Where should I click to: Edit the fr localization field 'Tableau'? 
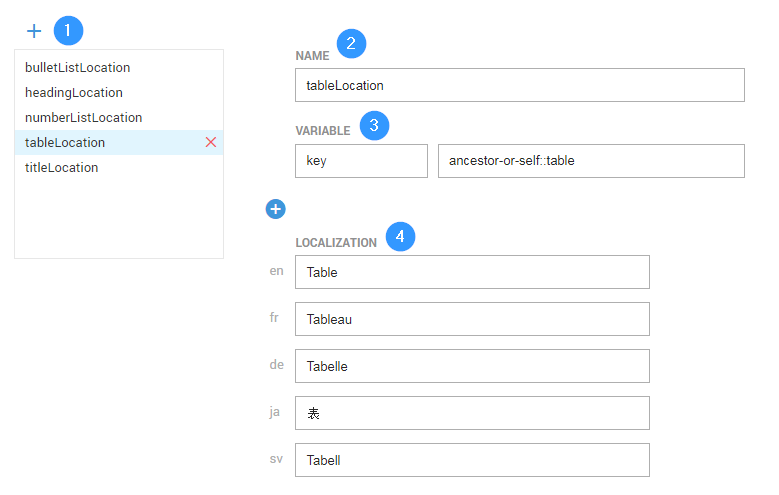pyautogui.click(x=472, y=319)
